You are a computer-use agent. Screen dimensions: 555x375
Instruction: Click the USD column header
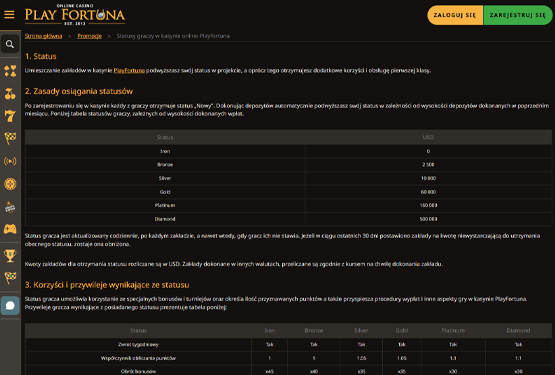pos(428,137)
